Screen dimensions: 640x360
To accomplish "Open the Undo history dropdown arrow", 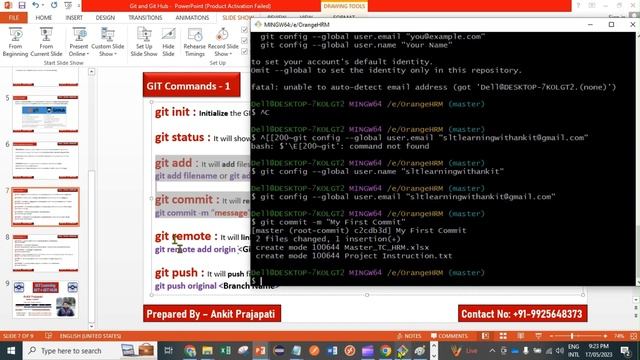I will [43, 5].
